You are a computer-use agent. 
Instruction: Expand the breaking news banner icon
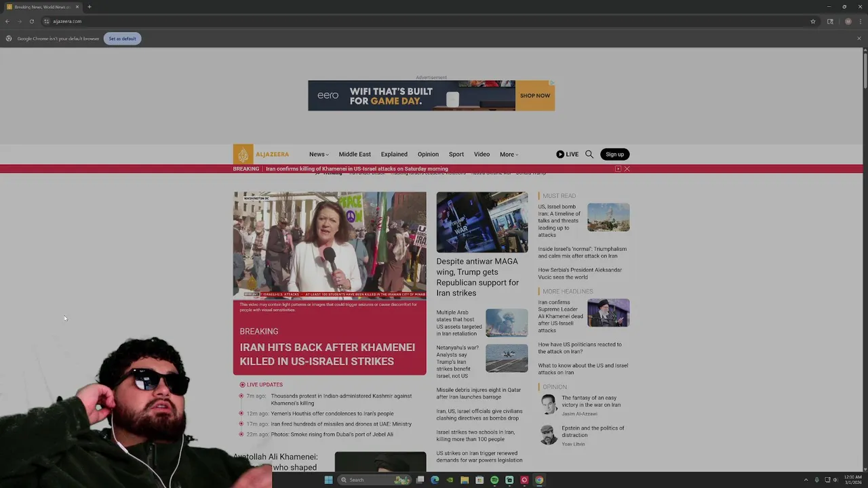[618, 169]
